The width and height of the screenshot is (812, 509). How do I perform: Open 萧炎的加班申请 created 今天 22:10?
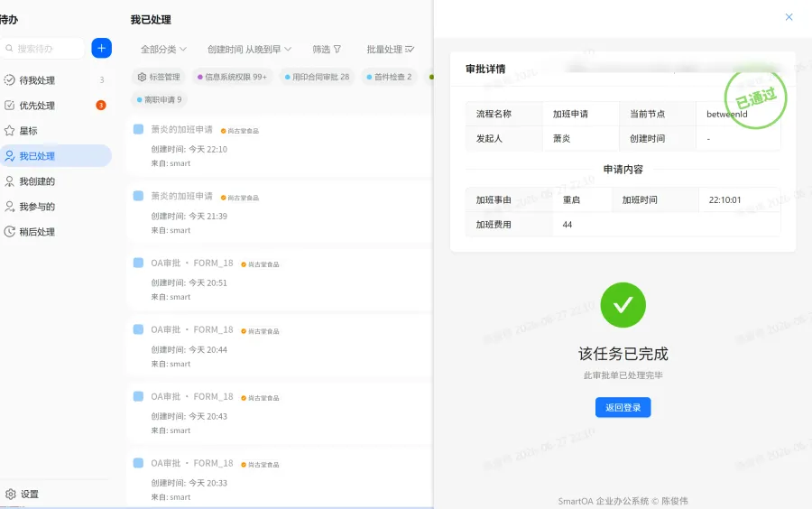[181, 129]
